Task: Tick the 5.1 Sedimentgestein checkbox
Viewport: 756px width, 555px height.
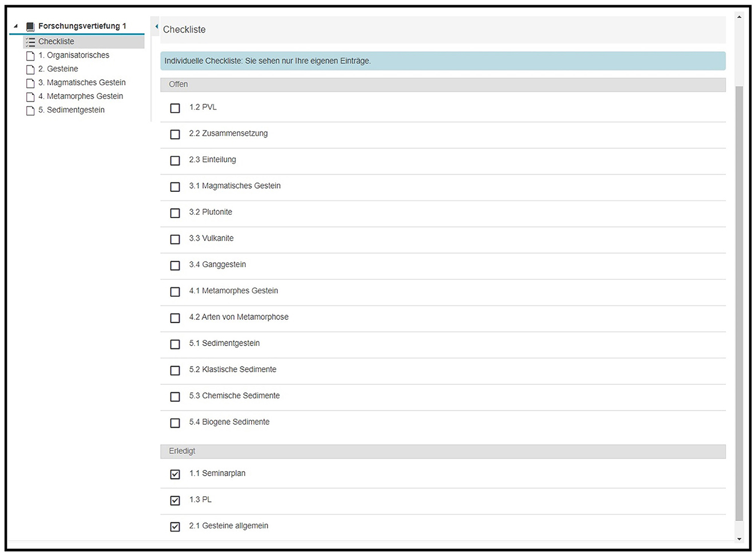Action: coord(175,344)
